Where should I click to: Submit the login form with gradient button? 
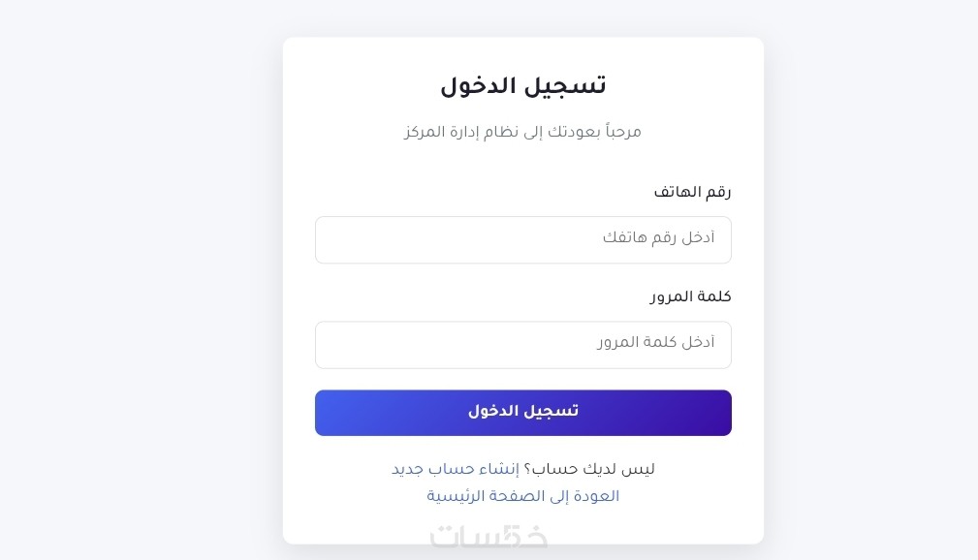point(522,413)
